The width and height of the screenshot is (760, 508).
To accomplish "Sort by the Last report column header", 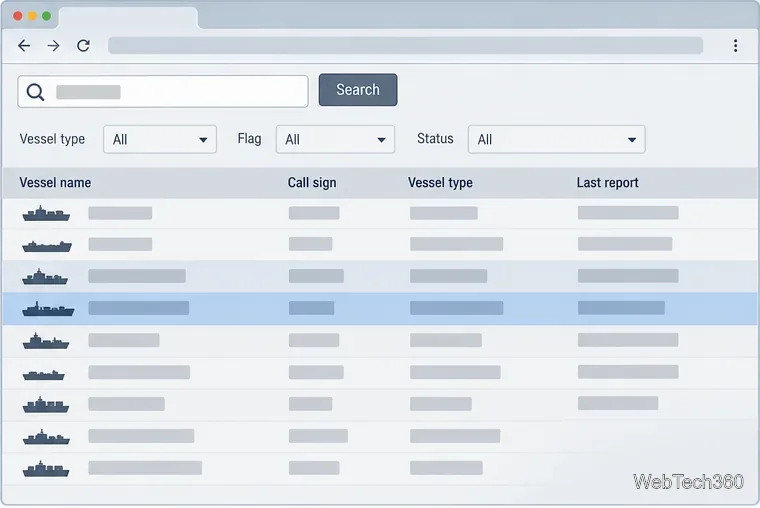I will [607, 183].
